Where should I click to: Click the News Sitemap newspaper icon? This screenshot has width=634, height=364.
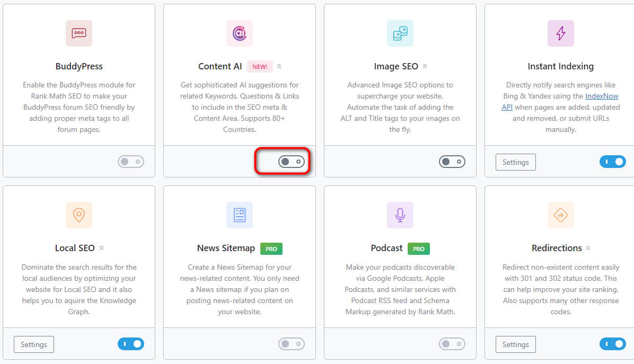tap(240, 215)
